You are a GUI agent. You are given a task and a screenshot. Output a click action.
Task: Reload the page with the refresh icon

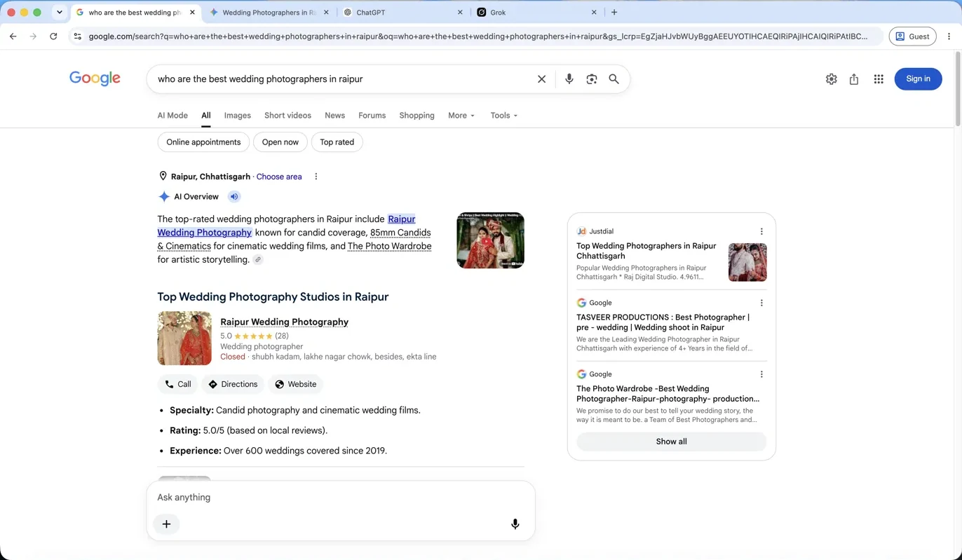pos(53,36)
